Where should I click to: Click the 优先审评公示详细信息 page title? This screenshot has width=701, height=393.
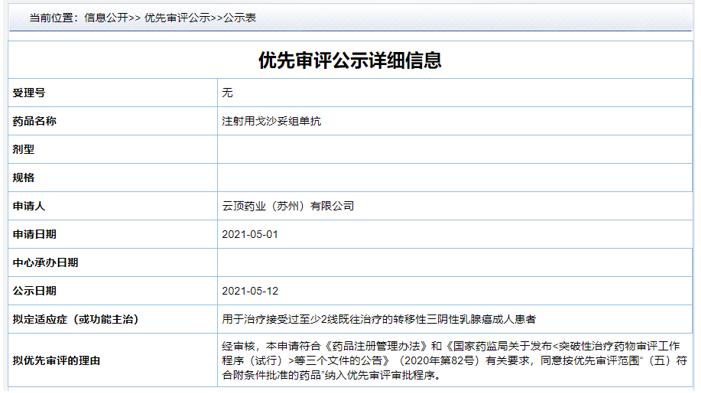[x=350, y=60]
